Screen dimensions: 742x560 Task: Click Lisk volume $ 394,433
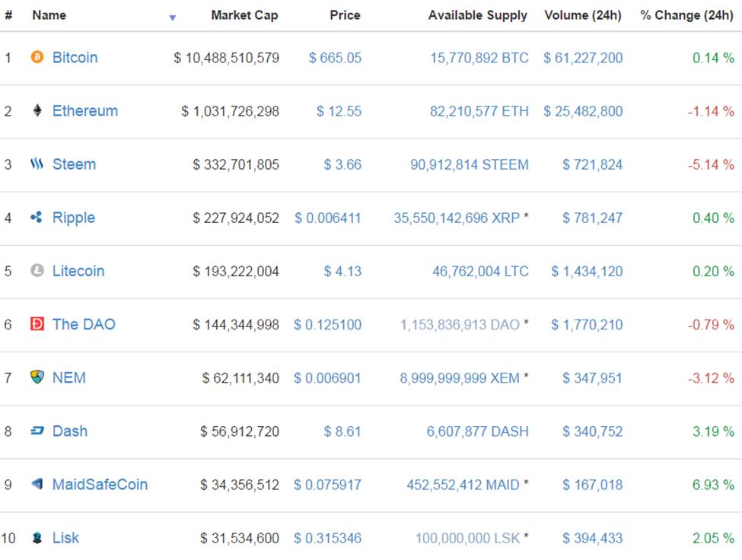tap(593, 538)
